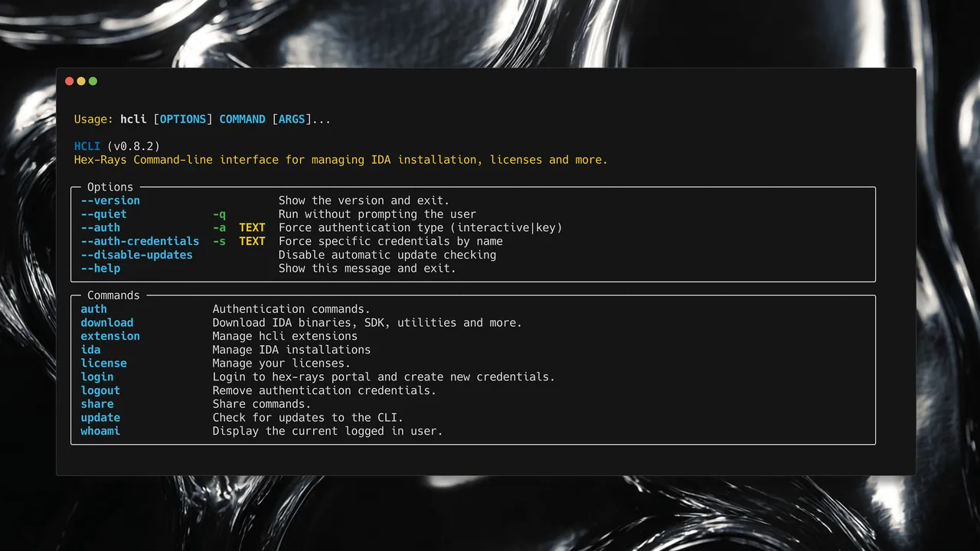Click the green maximize window dot

(93, 81)
